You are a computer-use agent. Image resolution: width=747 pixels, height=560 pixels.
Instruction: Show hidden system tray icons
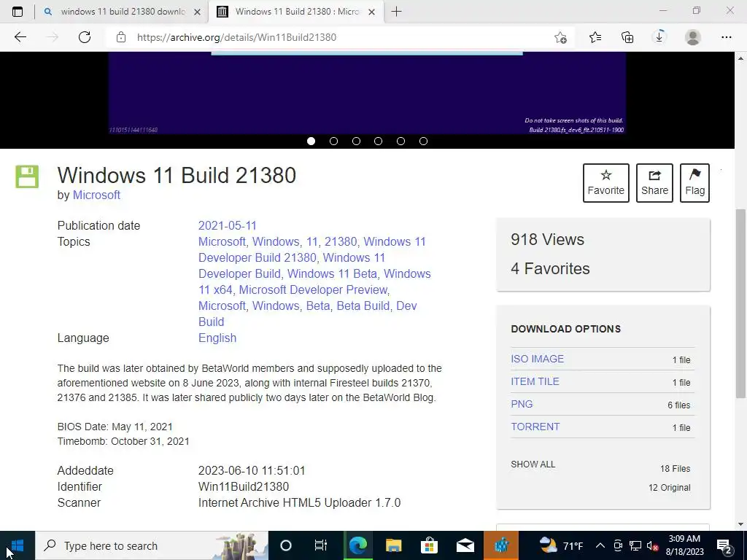coord(600,545)
